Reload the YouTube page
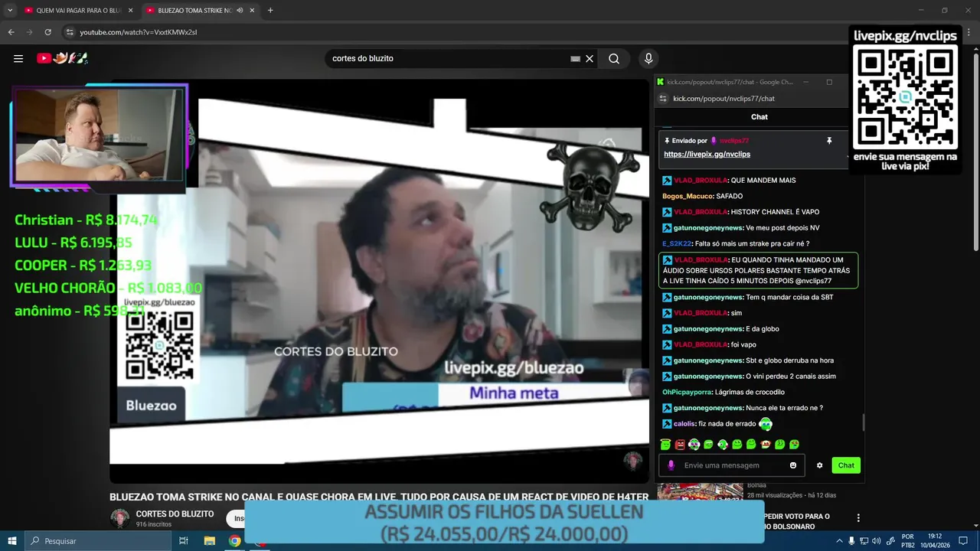Screen dimensions: 980x551 48,32
